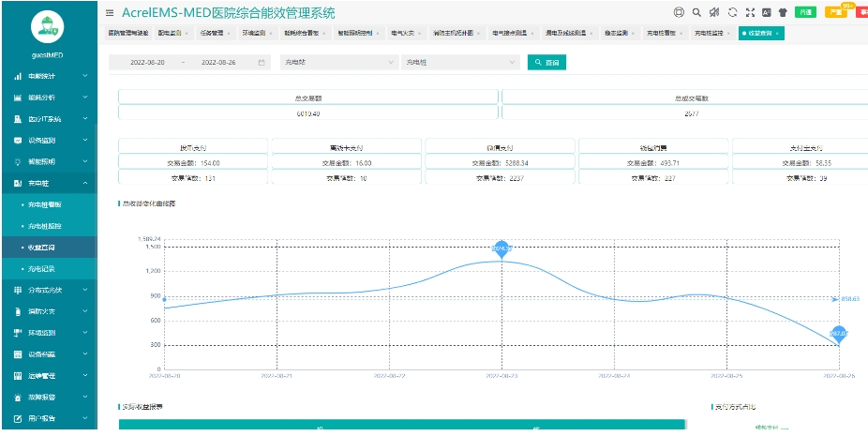The image size is (868, 436).
Task: Switch to the 消防主机拓扑图 tab
Action: click(x=456, y=33)
